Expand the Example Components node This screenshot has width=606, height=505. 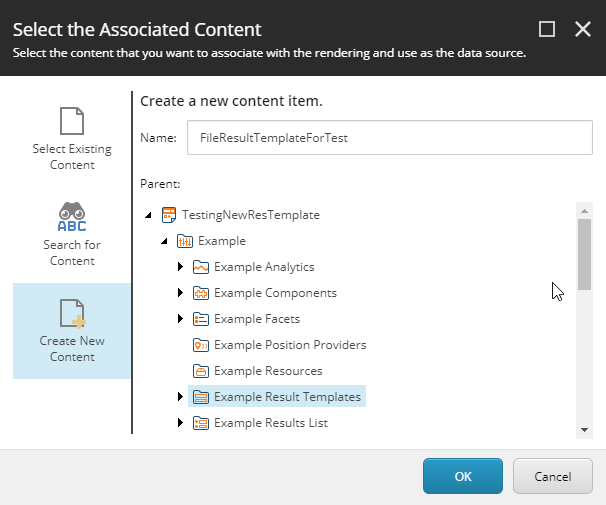click(180, 292)
